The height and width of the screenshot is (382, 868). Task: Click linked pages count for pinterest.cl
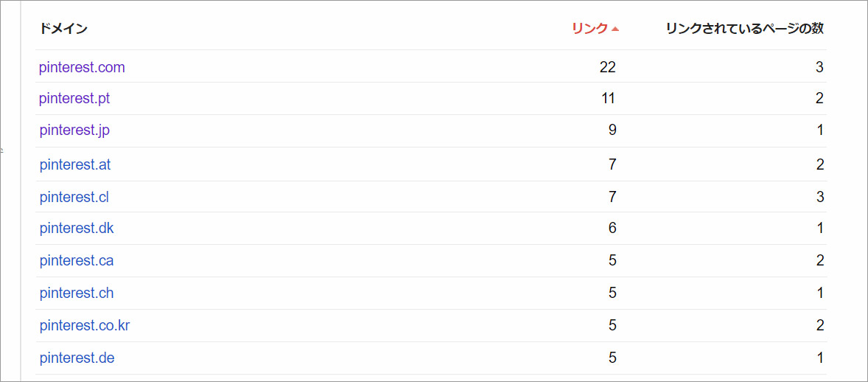click(x=819, y=197)
